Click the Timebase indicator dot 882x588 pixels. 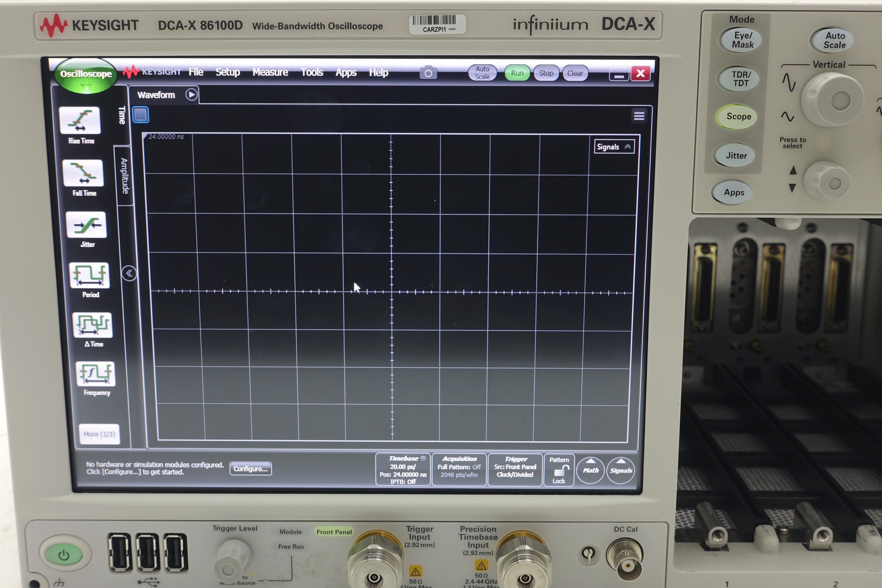[423, 458]
